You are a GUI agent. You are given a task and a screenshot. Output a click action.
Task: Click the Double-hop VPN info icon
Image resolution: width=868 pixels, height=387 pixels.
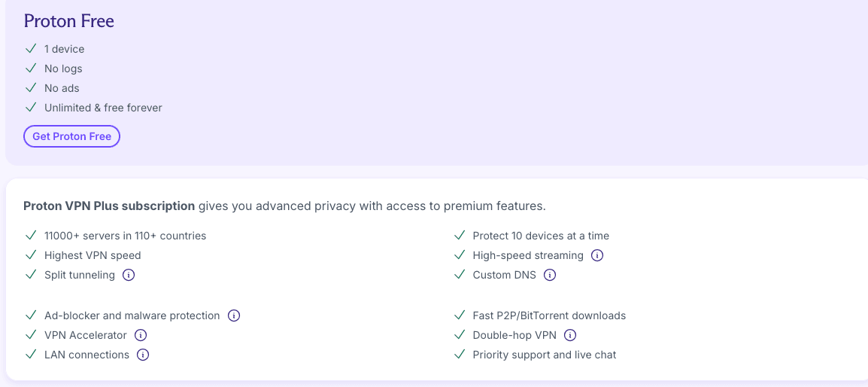coord(570,335)
